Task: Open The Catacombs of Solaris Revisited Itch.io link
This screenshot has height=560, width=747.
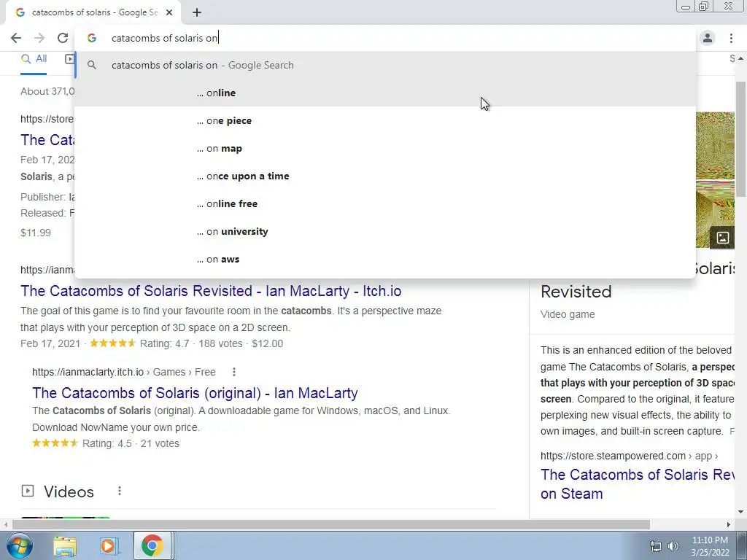Action: [211, 291]
